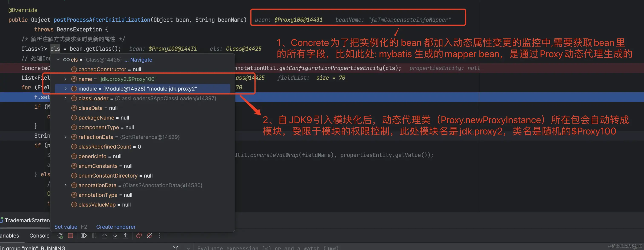This screenshot has width=644, height=250.
Task: Open the thread selector dropdown chevron
Action: click(188, 248)
